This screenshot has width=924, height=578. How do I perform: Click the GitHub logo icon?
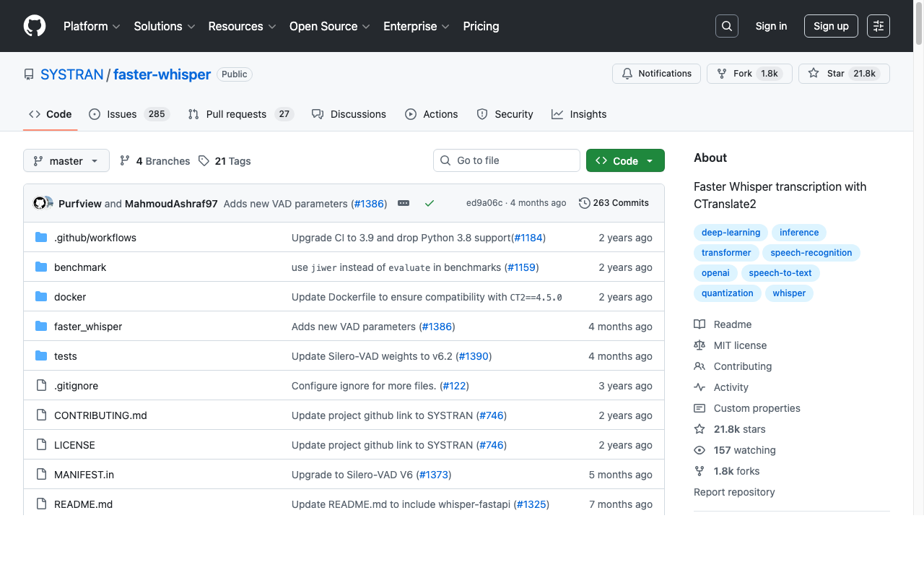coord(34,26)
